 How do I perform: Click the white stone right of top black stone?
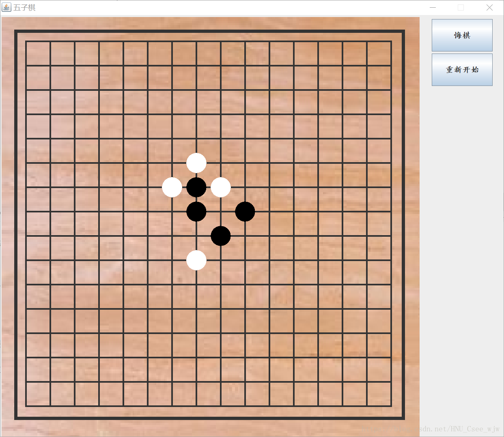221,187
